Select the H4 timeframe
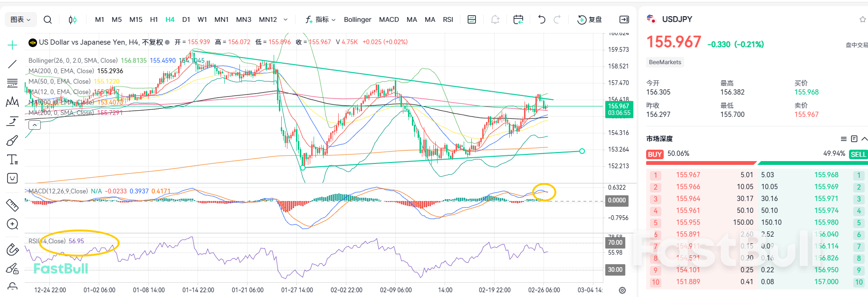Viewport: 868px width, 297px height. pos(170,19)
